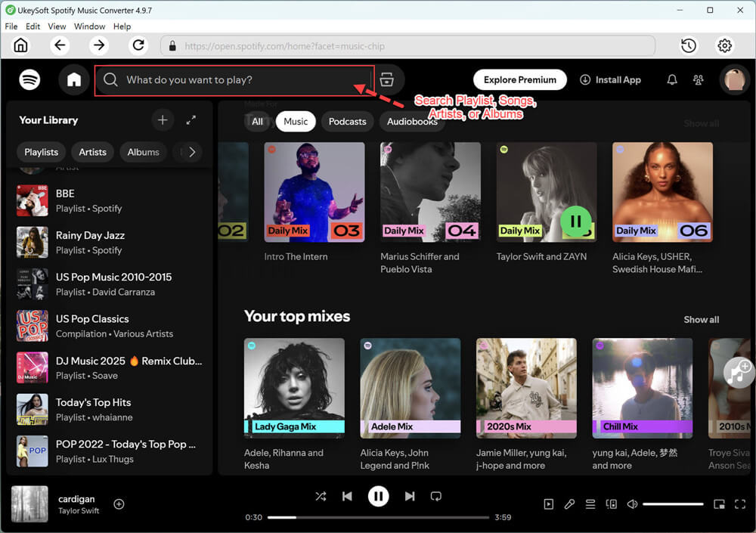Pause the current song
The height and width of the screenshot is (533, 756).
(x=378, y=497)
